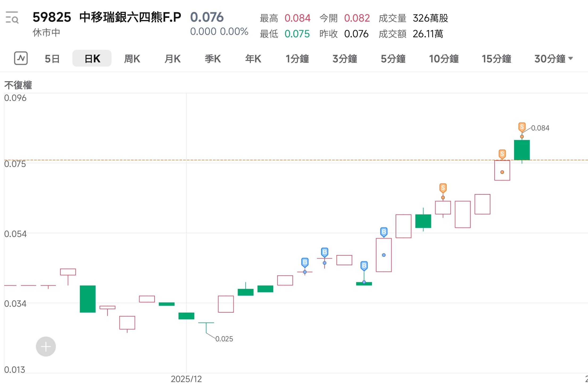This screenshot has height=385, width=588.
Task: Switch to the 5日 timeframe
Action: [x=52, y=59]
